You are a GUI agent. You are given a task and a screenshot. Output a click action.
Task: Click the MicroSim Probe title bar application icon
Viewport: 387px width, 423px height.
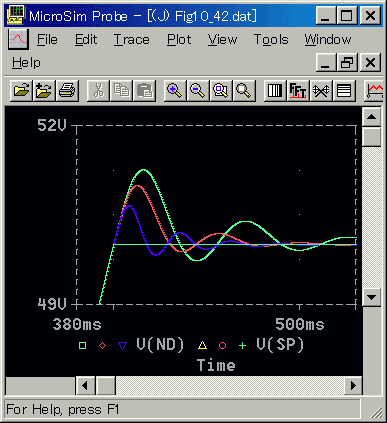15,15
